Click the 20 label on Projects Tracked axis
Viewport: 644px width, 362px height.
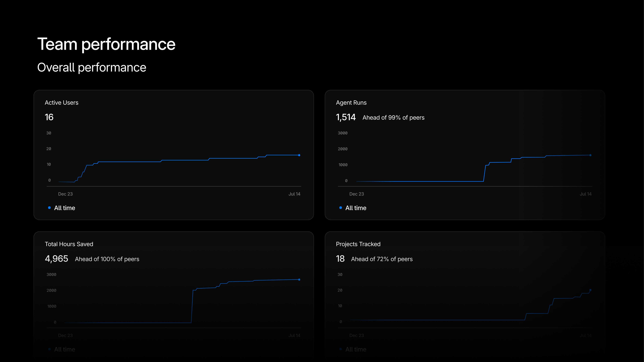340,290
